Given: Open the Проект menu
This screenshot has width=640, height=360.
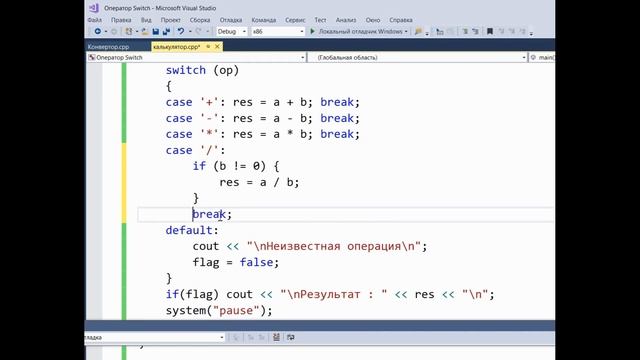Looking at the screenshot, I should [170, 20].
